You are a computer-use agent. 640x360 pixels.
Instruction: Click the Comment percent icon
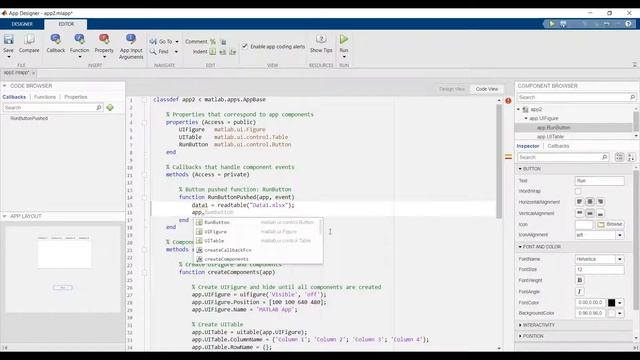pyautogui.click(x=213, y=41)
